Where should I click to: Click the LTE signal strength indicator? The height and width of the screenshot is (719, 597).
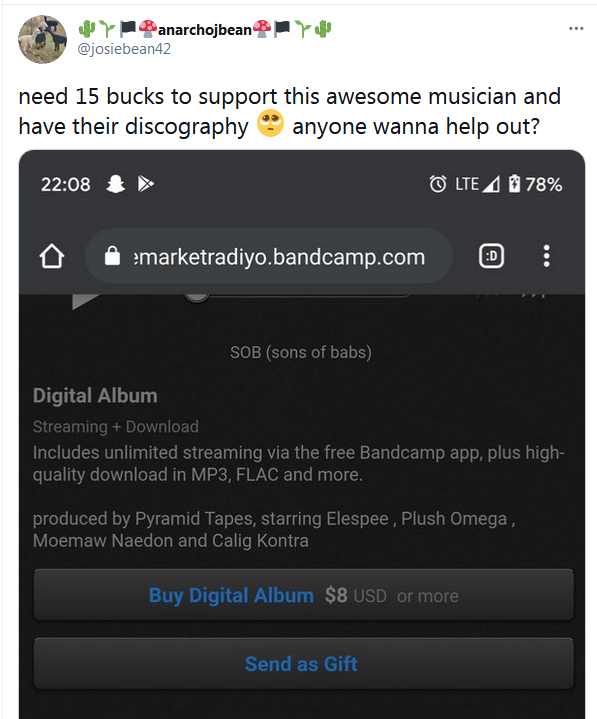point(477,184)
